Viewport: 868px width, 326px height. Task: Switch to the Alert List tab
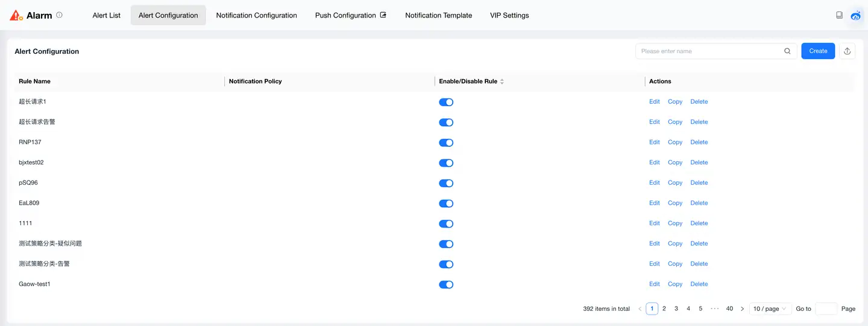tap(107, 16)
